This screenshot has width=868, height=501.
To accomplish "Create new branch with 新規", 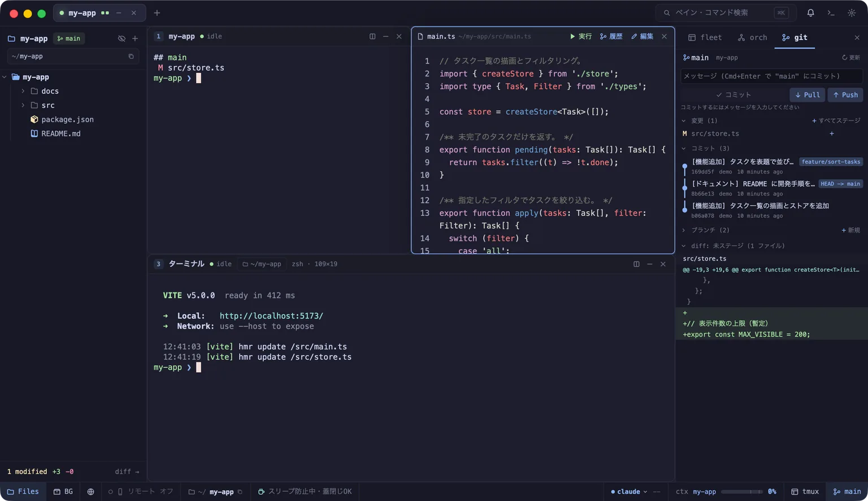I will tap(851, 230).
